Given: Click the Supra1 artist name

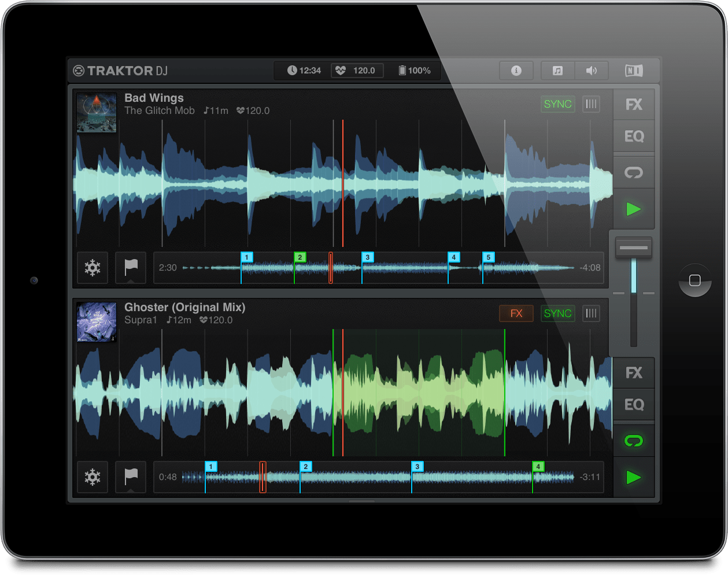Looking at the screenshot, I should tap(141, 320).
